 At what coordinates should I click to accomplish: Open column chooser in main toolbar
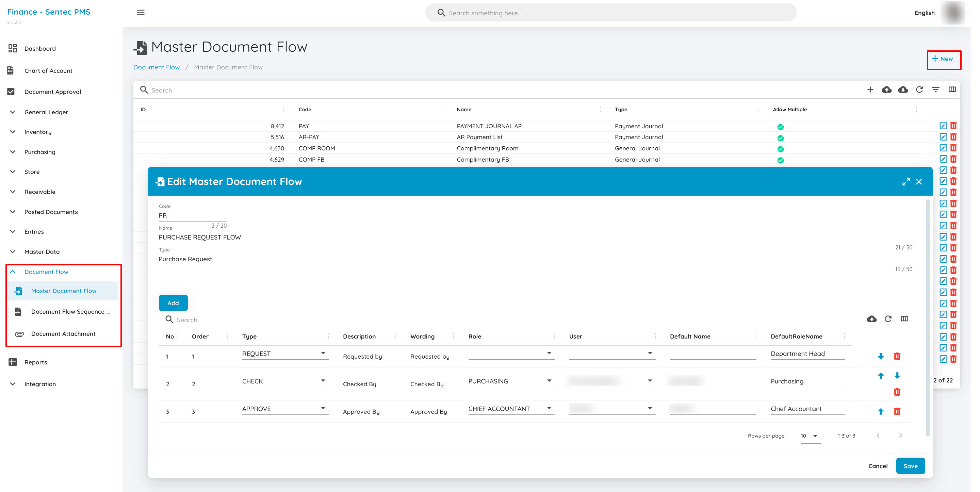tap(952, 89)
